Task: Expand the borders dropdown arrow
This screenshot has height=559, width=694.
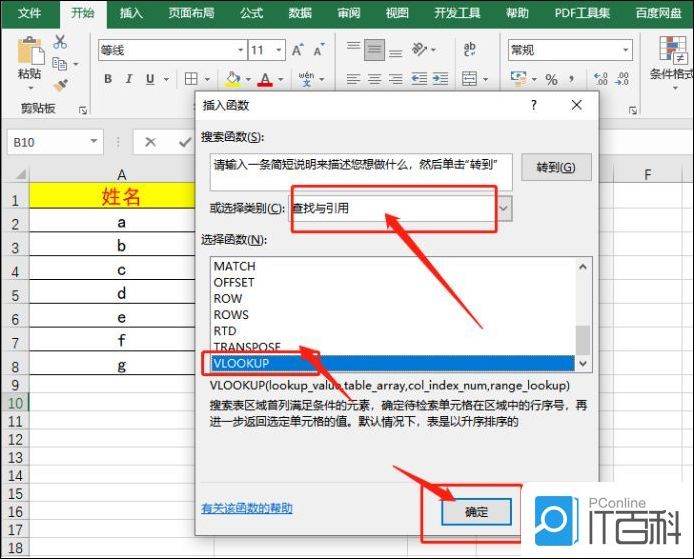Action: pos(207,79)
